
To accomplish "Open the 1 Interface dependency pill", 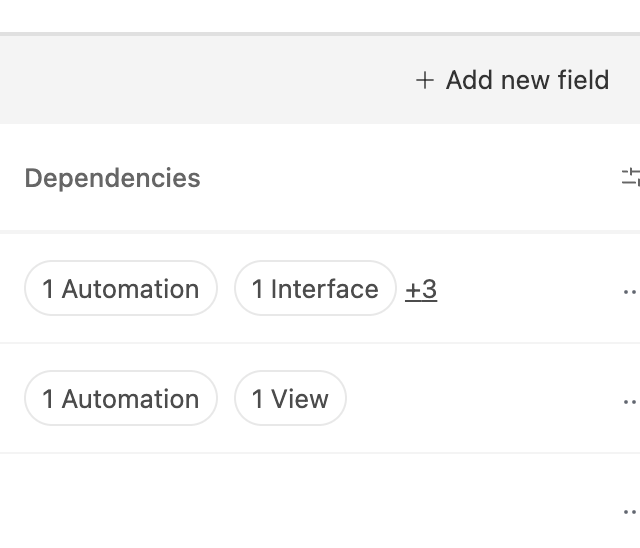I will pos(315,288).
